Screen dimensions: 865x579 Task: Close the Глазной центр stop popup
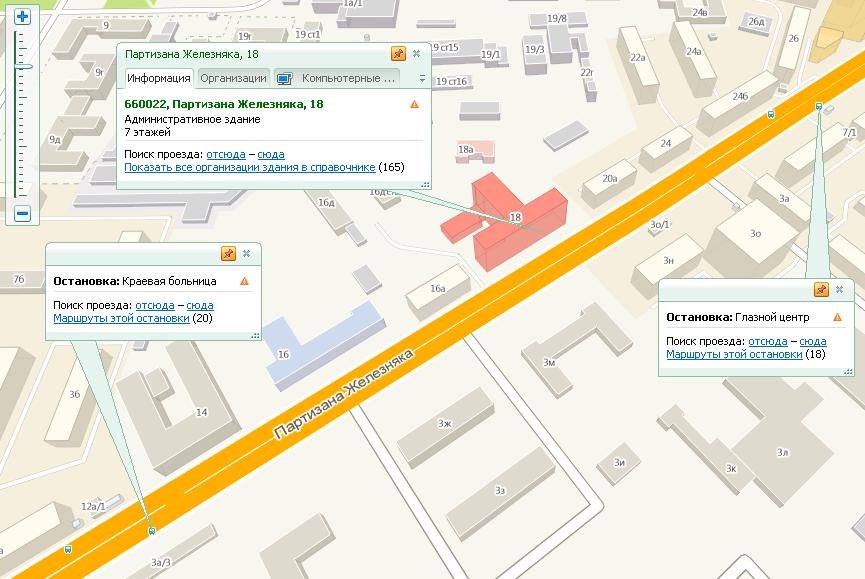pos(840,290)
